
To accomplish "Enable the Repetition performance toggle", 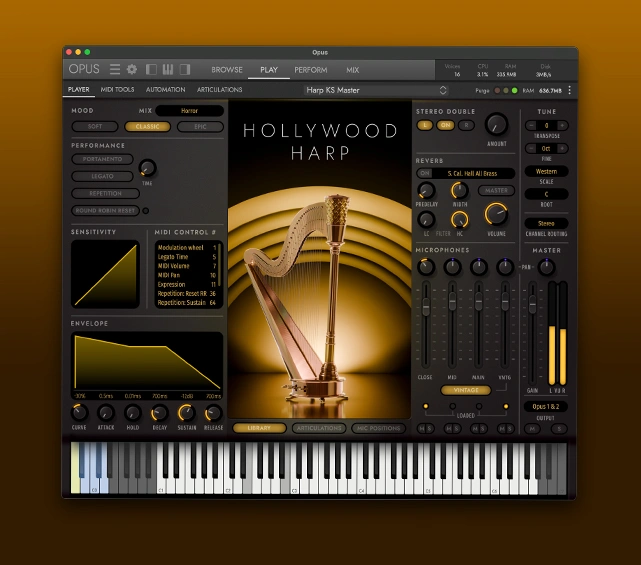I will 105,193.
